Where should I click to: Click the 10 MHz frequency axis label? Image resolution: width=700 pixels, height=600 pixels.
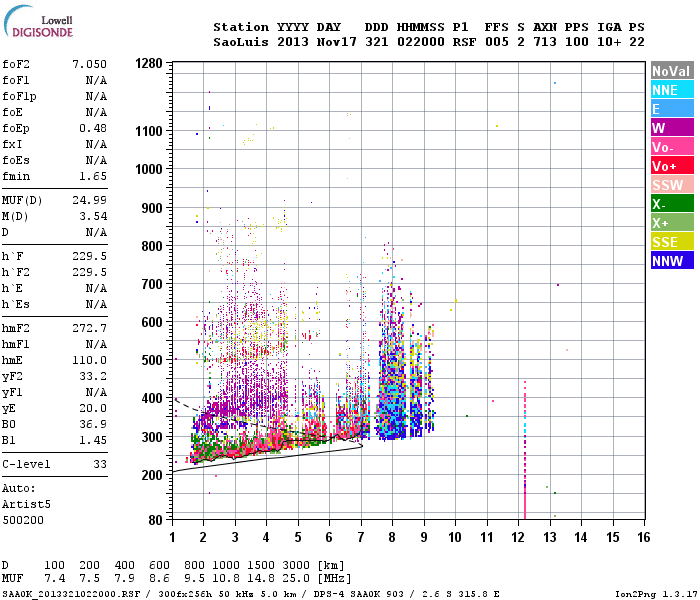tap(455, 537)
